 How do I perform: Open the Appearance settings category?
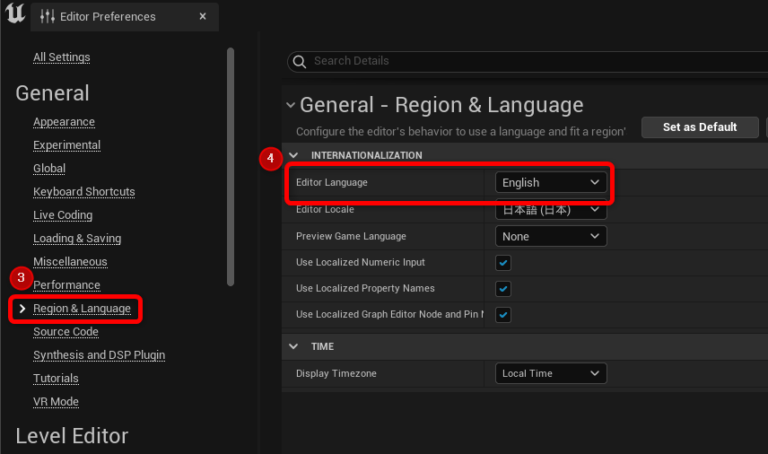tap(64, 122)
